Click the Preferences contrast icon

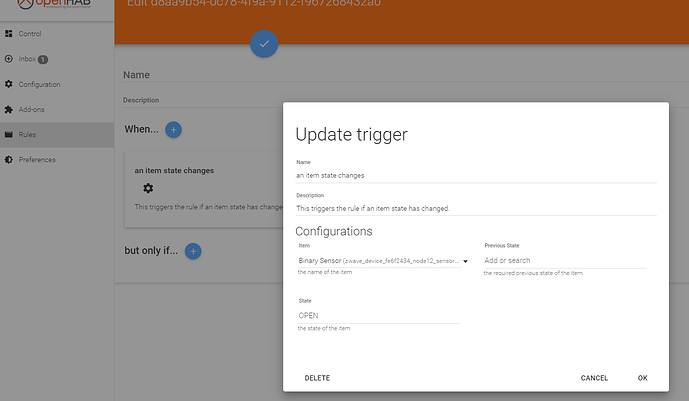[x=9, y=159]
